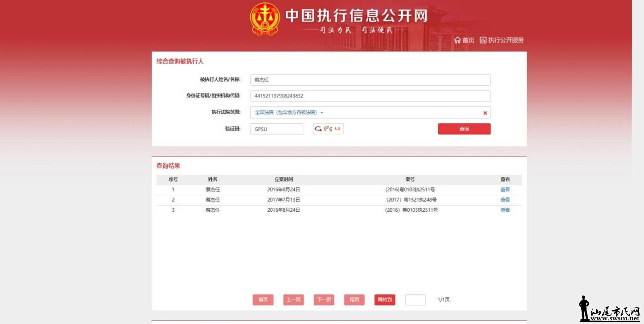
Task: Clear the court scope with red X
Action: coord(485,113)
